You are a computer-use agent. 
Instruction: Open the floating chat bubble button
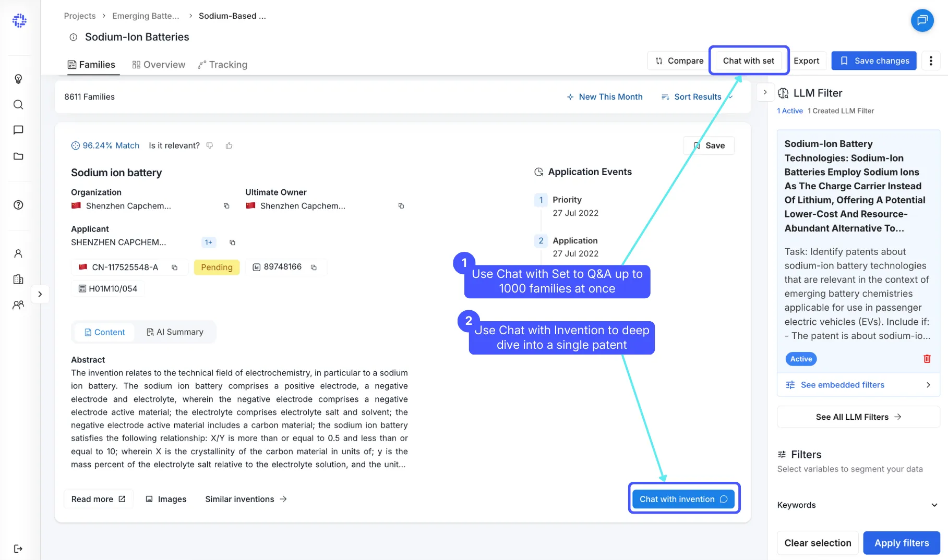tap(922, 20)
